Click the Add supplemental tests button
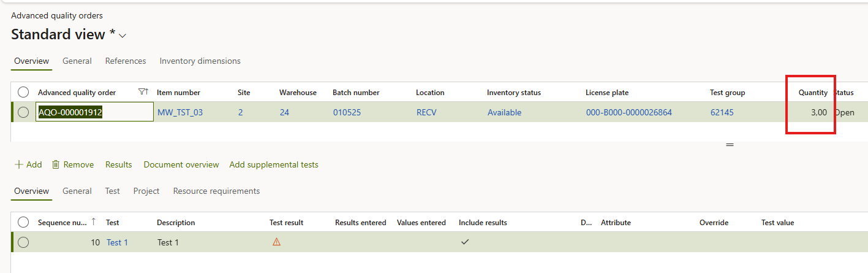Screen dimensions: 868x273 pos(274,164)
